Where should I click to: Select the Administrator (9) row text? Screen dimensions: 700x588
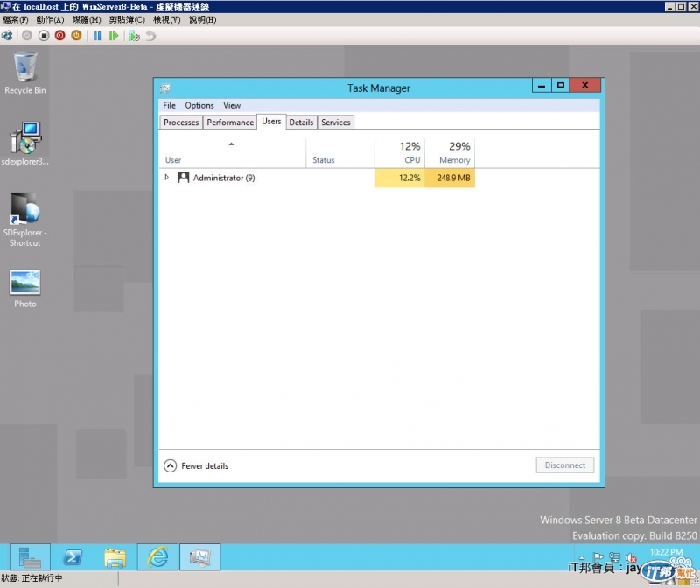(224, 178)
